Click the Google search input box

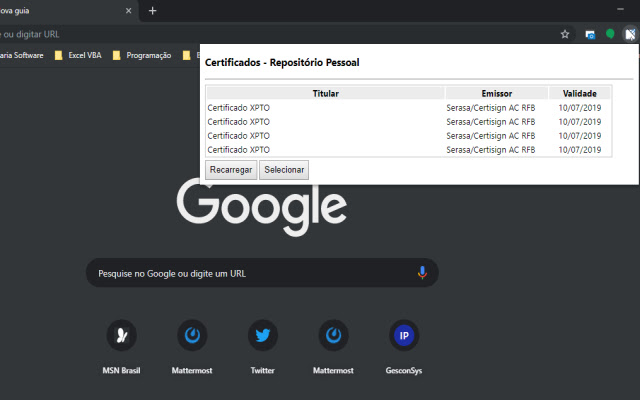tap(250, 273)
